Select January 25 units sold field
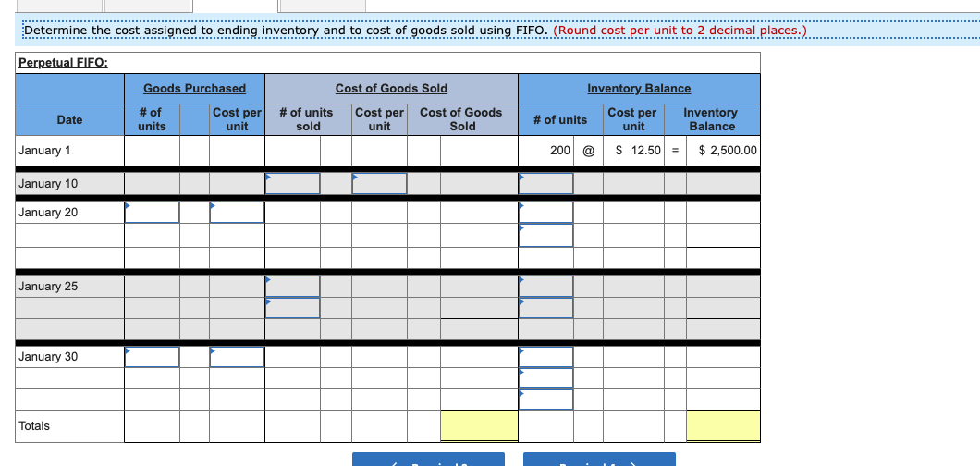 point(292,286)
